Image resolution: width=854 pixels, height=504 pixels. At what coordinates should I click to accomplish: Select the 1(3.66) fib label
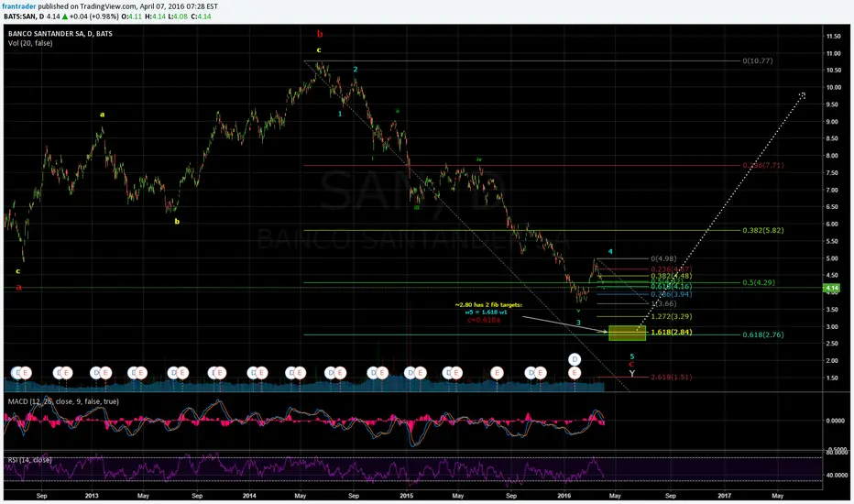tap(663, 303)
